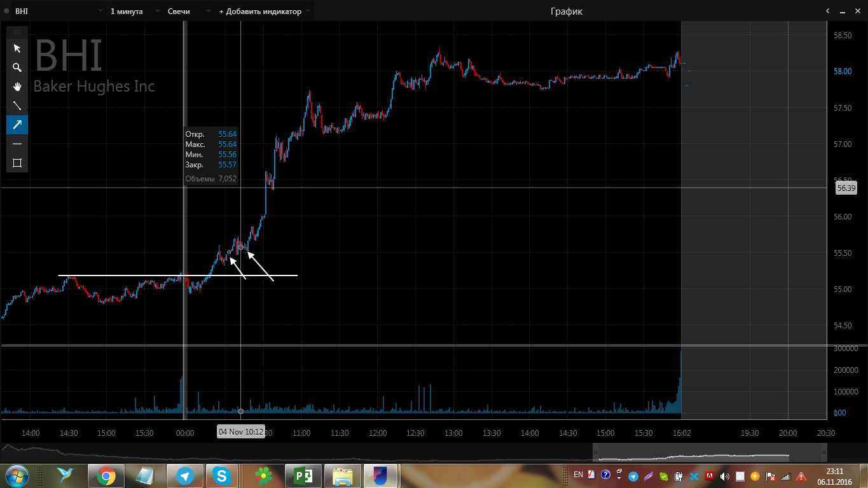The width and height of the screenshot is (868, 488).
Task: Select the cursor pointer tool
Action: (17, 48)
